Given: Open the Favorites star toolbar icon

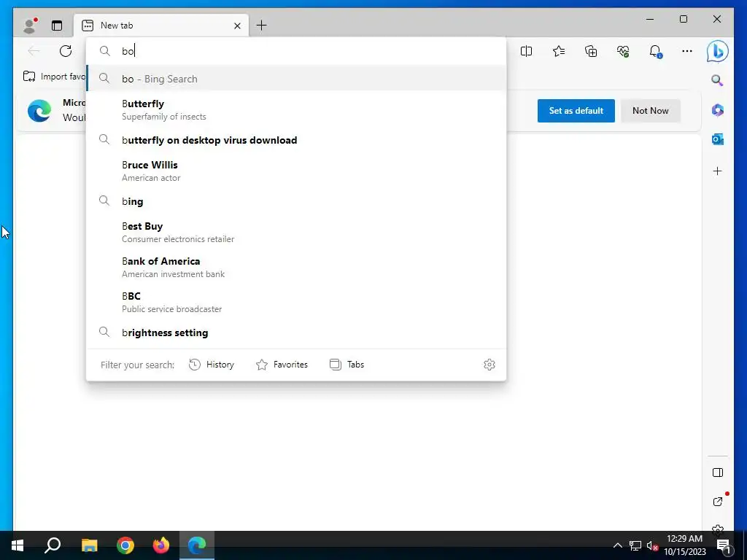Looking at the screenshot, I should (559, 51).
